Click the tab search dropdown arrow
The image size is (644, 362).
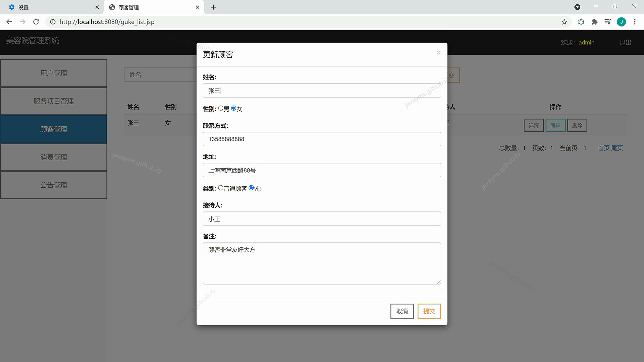point(577,7)
